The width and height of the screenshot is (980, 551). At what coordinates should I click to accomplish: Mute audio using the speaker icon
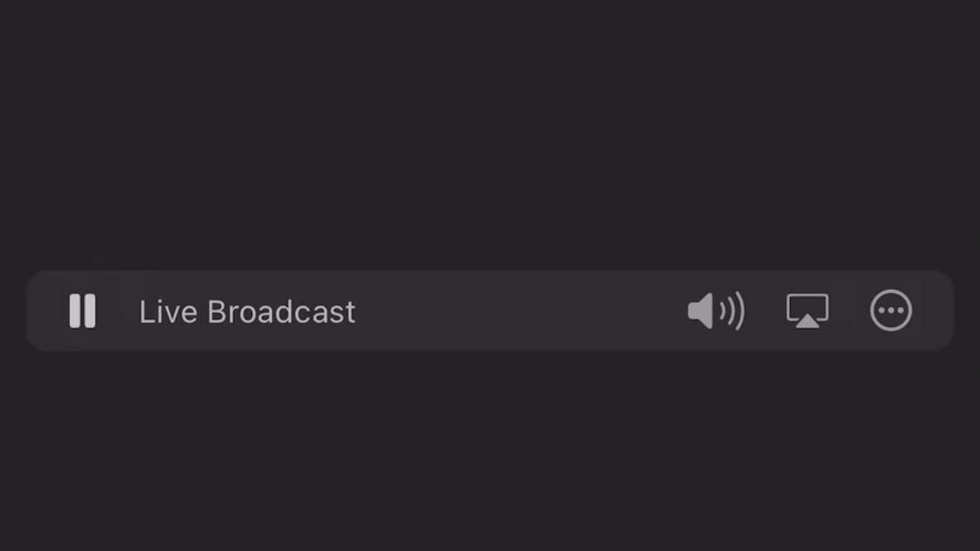coord(716,311)
